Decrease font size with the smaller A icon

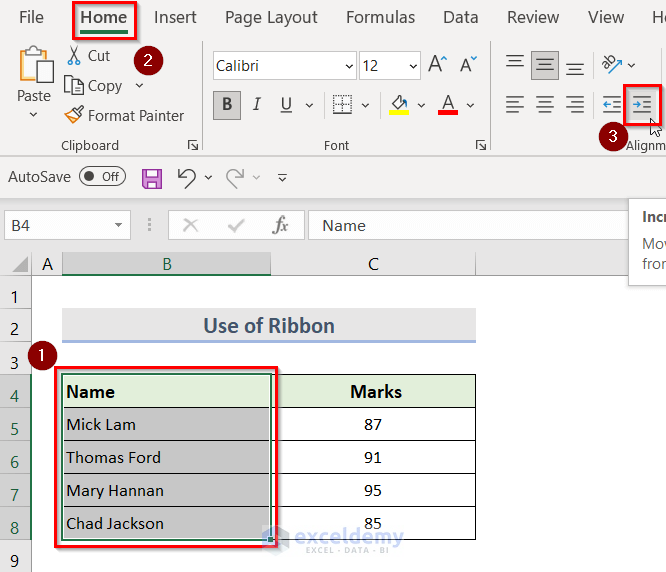coord(468,65)
